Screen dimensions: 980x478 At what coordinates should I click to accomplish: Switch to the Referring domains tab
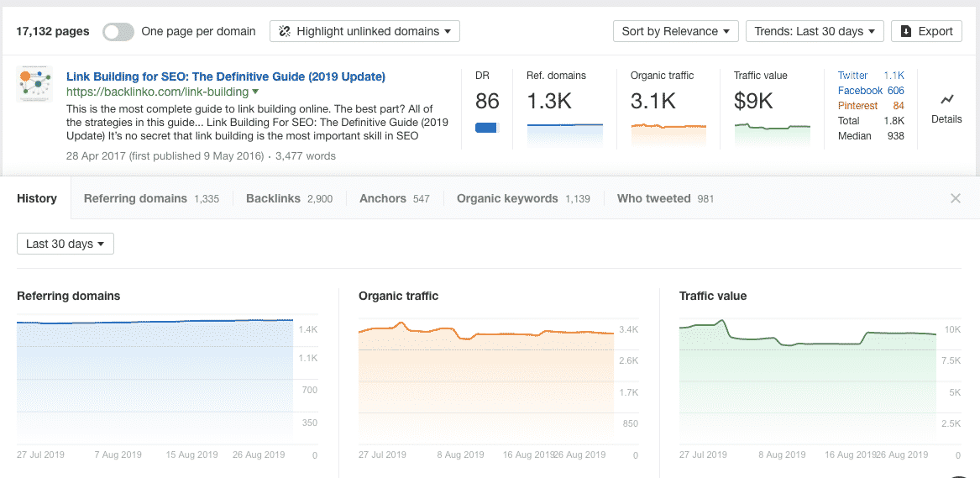[151, 199]
